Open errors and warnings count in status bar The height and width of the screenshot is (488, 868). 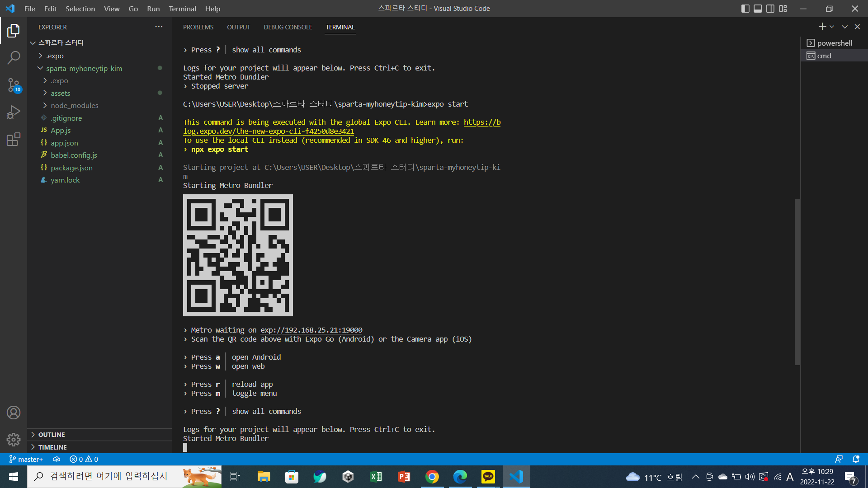tap(84, 459)
